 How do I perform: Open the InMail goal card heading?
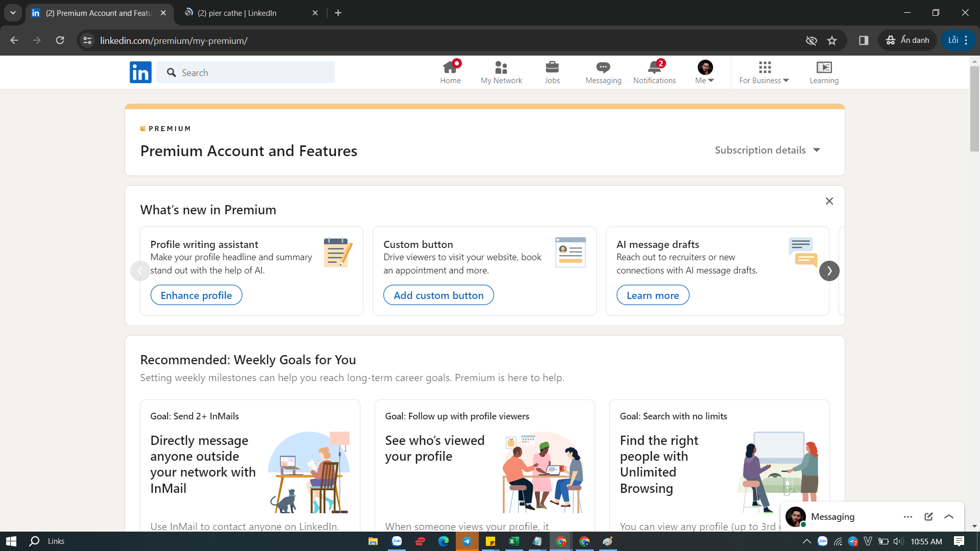point(203,464)
